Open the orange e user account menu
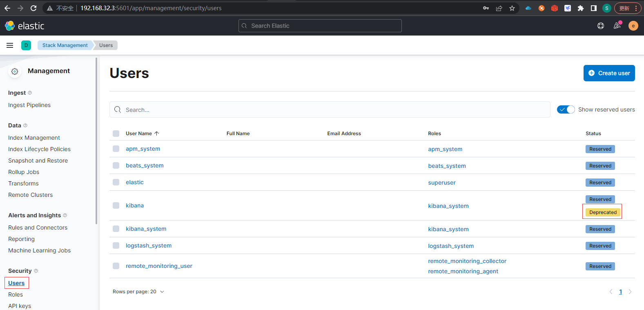 point(633,26)
